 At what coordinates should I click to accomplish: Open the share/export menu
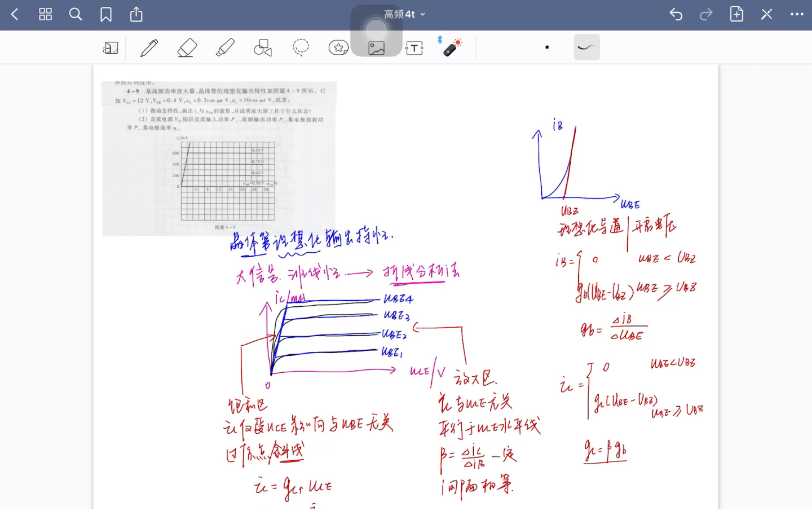click(135, 15)
